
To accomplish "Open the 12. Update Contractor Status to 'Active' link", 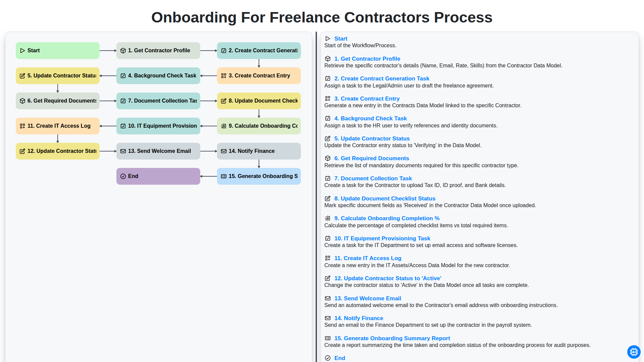I will (x=388, y=278).
